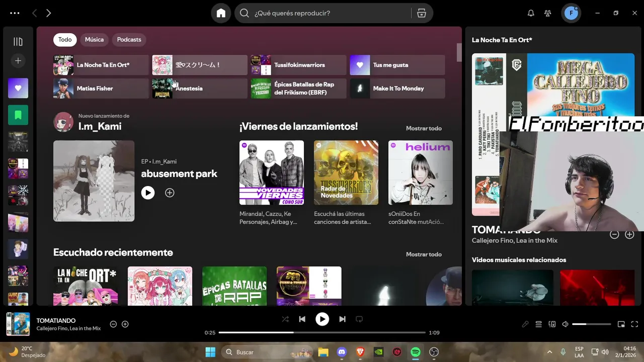Show all Viernes de lanzamientos

pyautogui.click(x=424, y=128)
